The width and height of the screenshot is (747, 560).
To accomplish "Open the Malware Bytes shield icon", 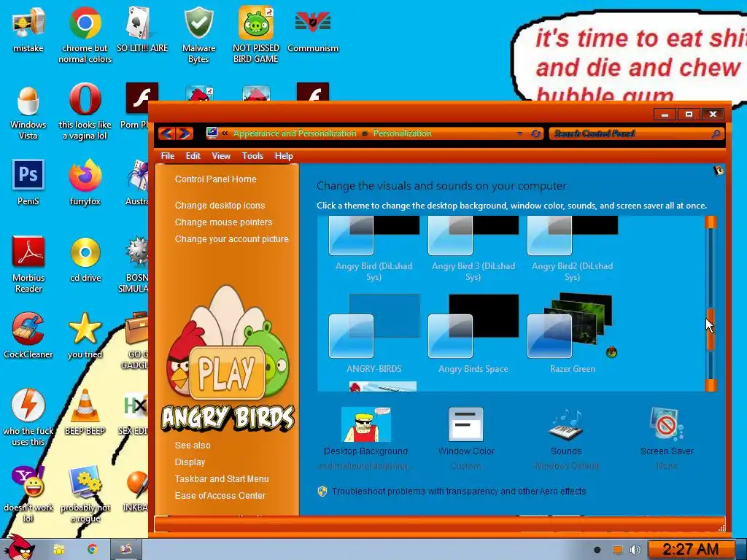I will [x=198, y=35].
